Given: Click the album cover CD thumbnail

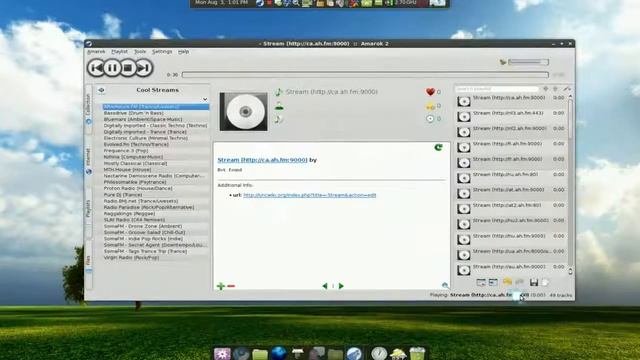Looking at the screenshot, I should click(244, 112).
